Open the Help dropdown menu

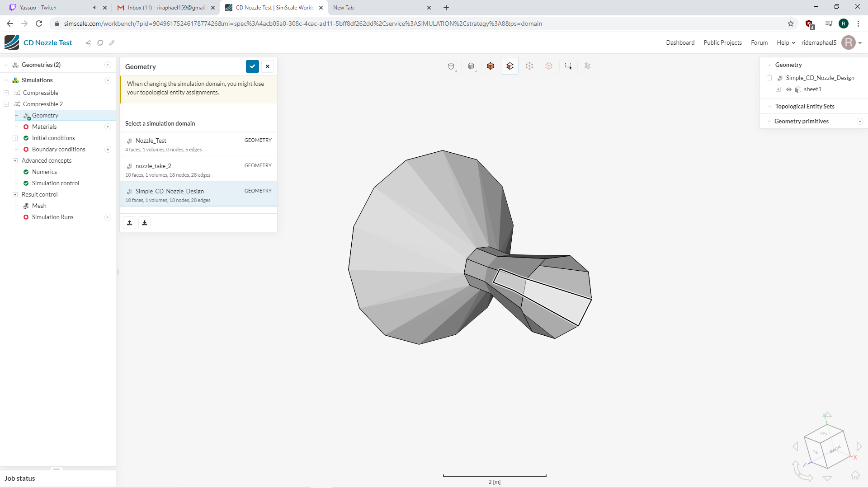(786, 43)
